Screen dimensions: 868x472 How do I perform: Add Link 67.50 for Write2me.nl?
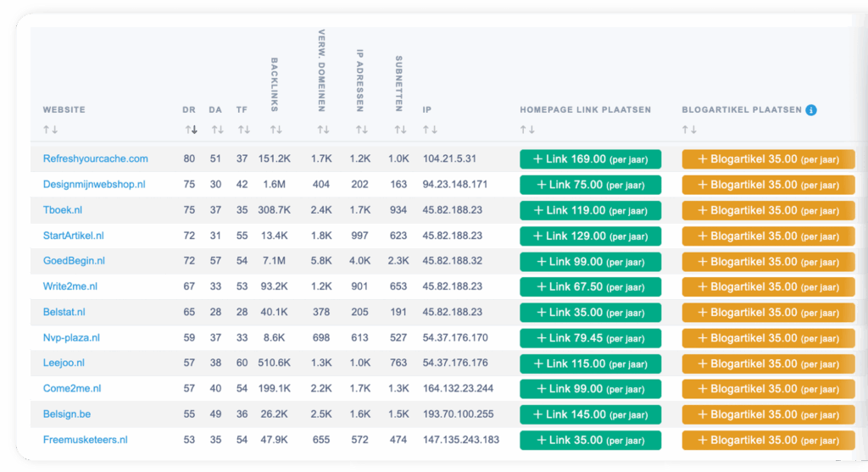(x=590, y=286)
